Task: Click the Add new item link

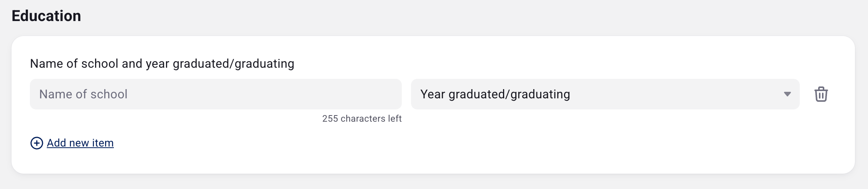Action: [80, 143]
